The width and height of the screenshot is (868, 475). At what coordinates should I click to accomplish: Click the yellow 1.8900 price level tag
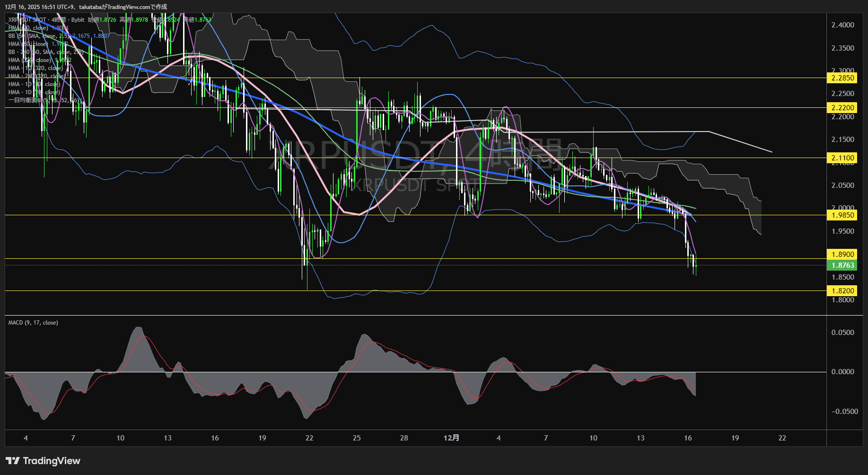(842, 255)
